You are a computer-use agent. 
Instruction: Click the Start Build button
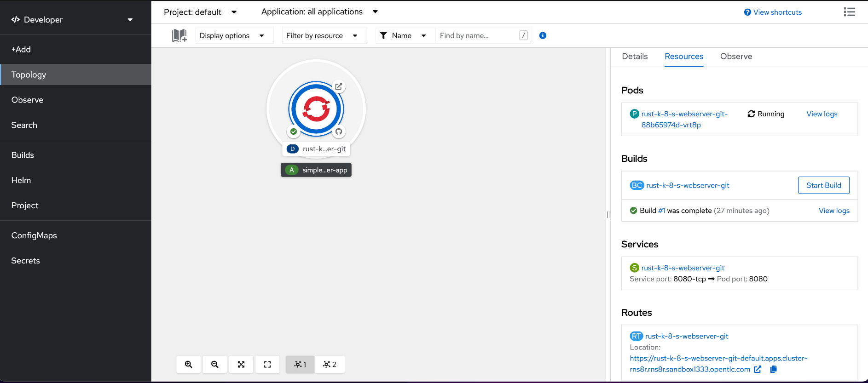[823, 185]
